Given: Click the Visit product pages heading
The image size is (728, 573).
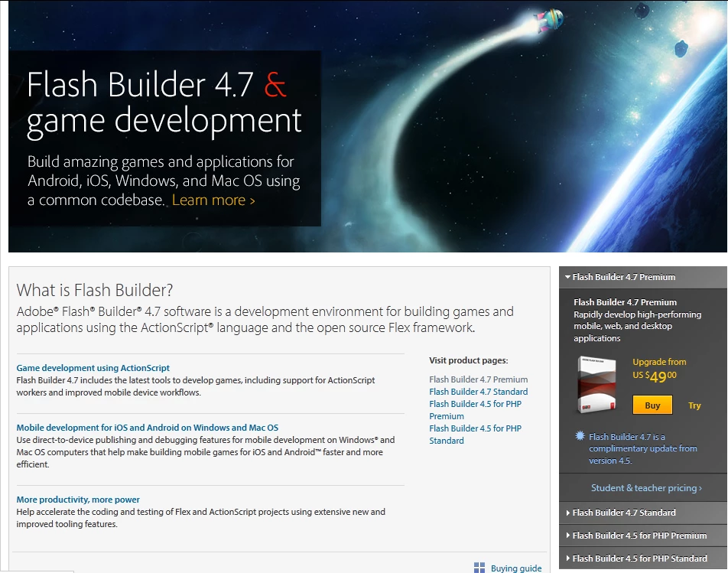Looking at the screenshot, I should tap(469, 360).
